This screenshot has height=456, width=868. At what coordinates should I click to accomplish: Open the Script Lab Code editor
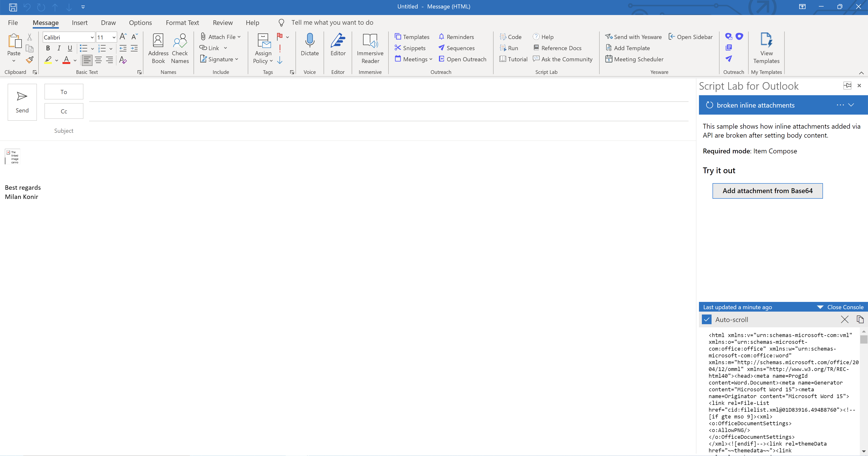(511, 37)
